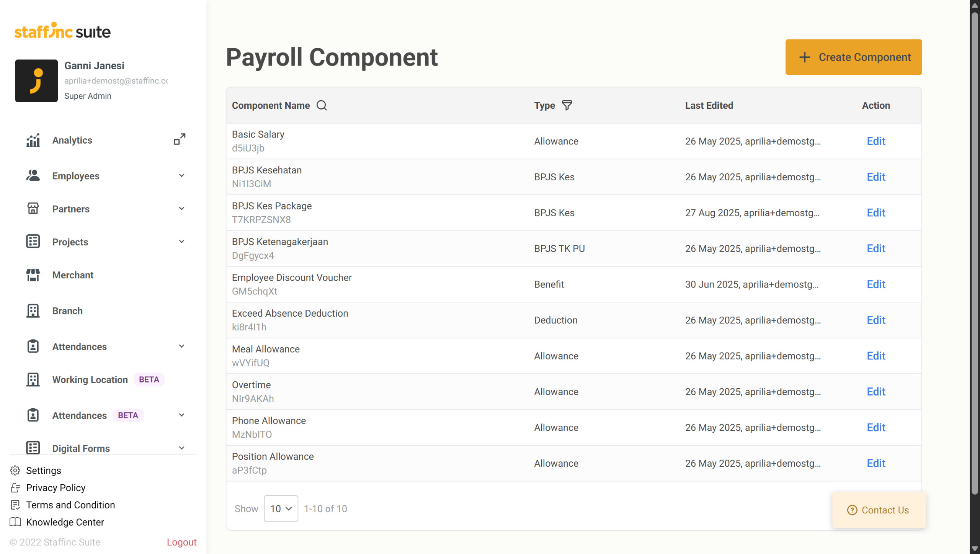980x554 pixels.
Task: Click the user avatar profile picture
Action: click(x=36, y=81)
